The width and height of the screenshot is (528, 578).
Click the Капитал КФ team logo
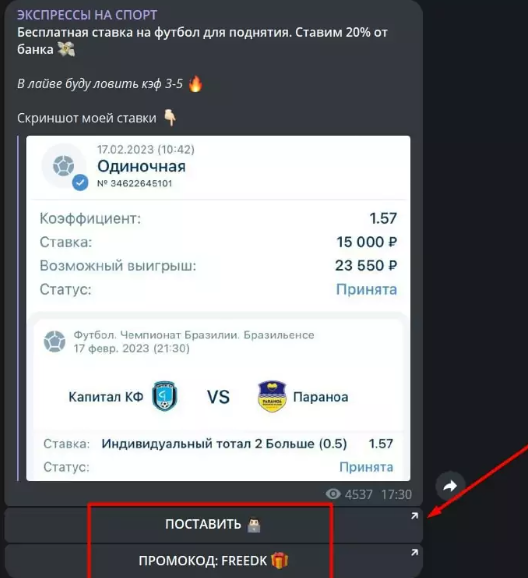164,396
